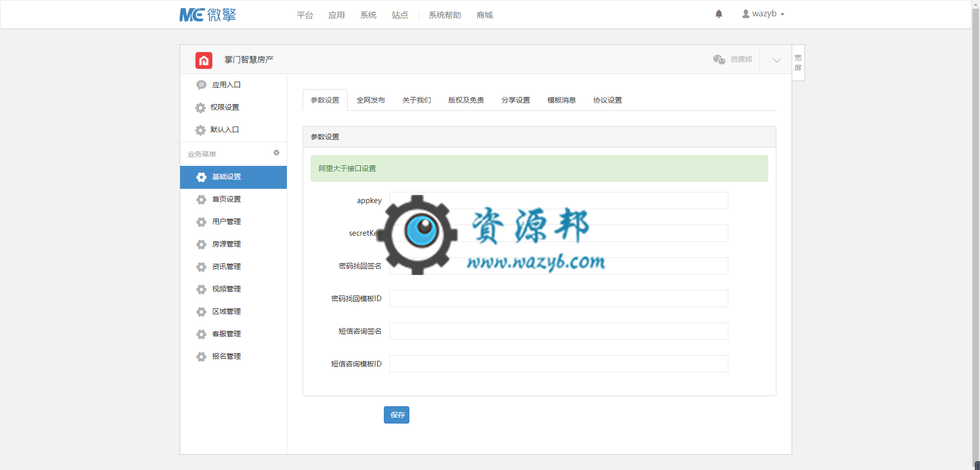Click the gear icon for 权限设置
The height and width of the screenshot is (470, 980).
coord(201,108)
